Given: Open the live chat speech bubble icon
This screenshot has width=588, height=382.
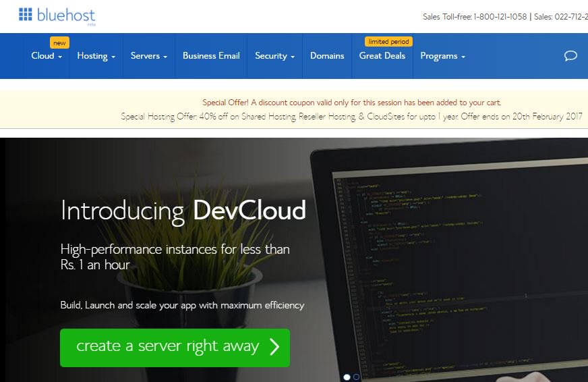Looking at the screenshot, I should click(570, 56).
